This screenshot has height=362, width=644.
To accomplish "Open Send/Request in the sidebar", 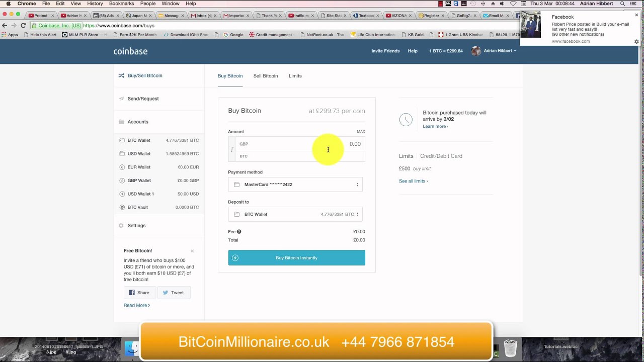I will pyautogui.click(x=139, y=99).
